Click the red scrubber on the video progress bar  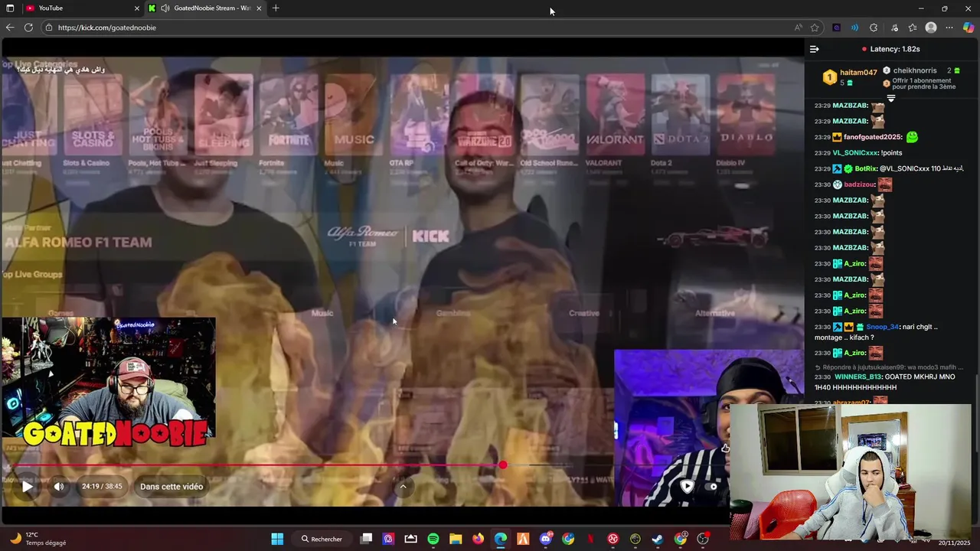click(503, 465)
